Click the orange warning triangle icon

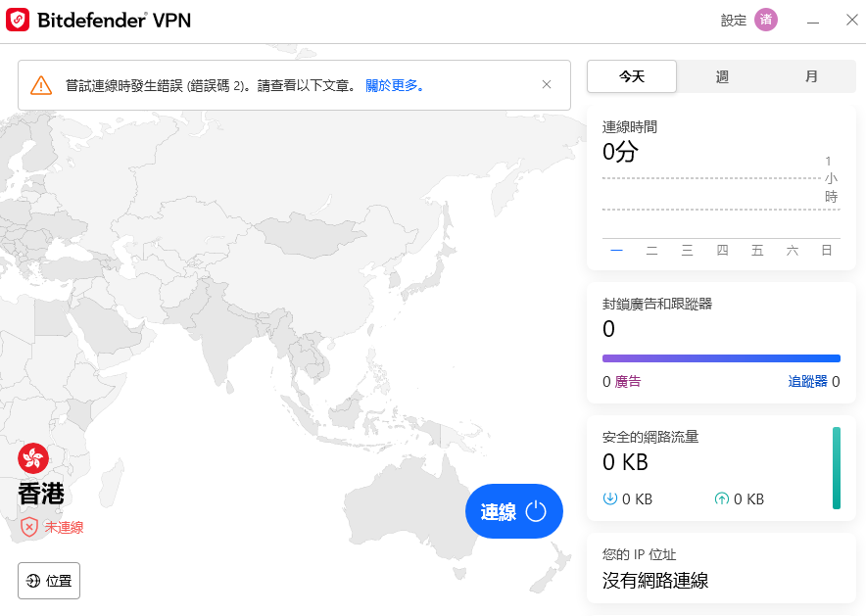click(41, 85)
